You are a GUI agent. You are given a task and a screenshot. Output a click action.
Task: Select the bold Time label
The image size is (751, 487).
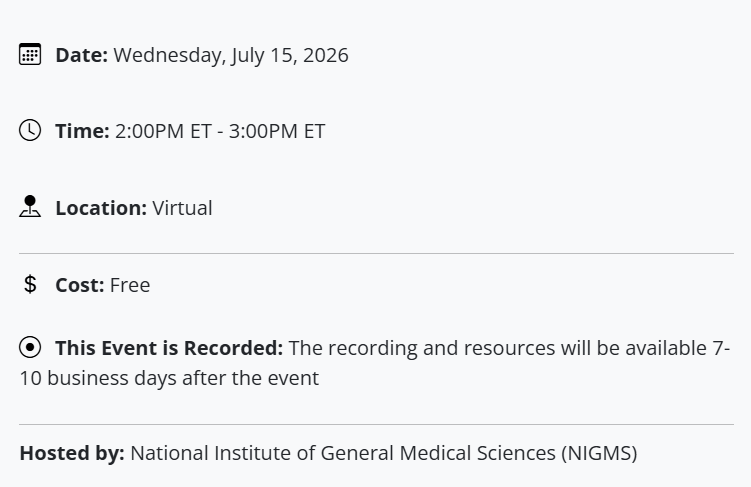[x=82, y=131]
